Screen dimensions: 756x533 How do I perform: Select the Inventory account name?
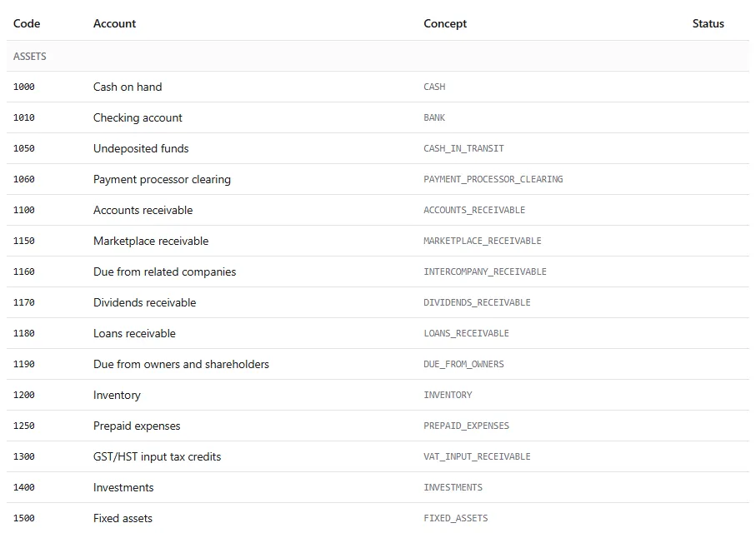(x=117, y=396)
